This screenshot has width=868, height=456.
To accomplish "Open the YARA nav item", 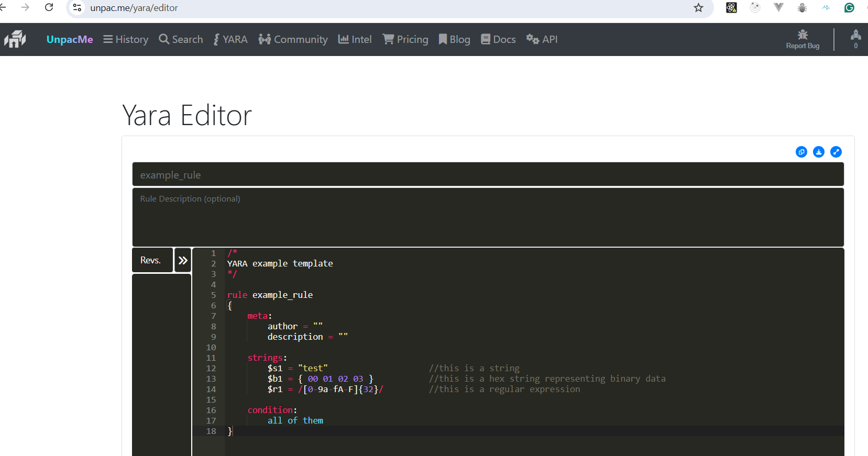I will click(x=230, y=39).
